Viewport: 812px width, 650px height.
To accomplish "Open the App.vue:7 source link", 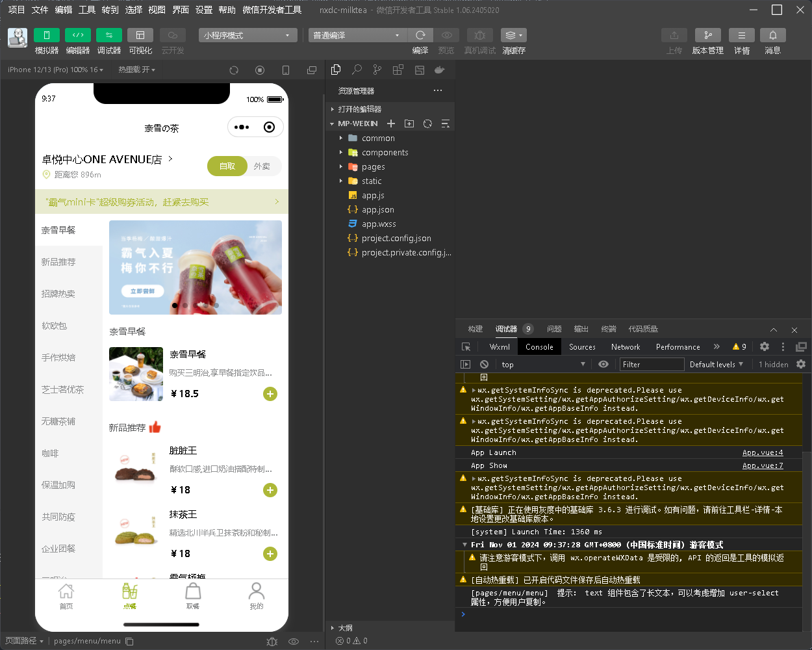I will (x=763, y=465).
